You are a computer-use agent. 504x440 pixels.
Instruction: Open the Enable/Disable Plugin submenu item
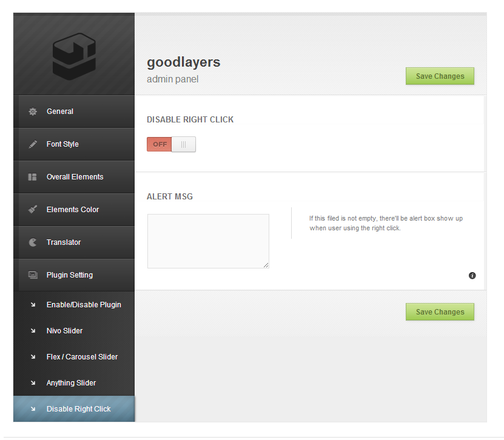tap(84, 305)
